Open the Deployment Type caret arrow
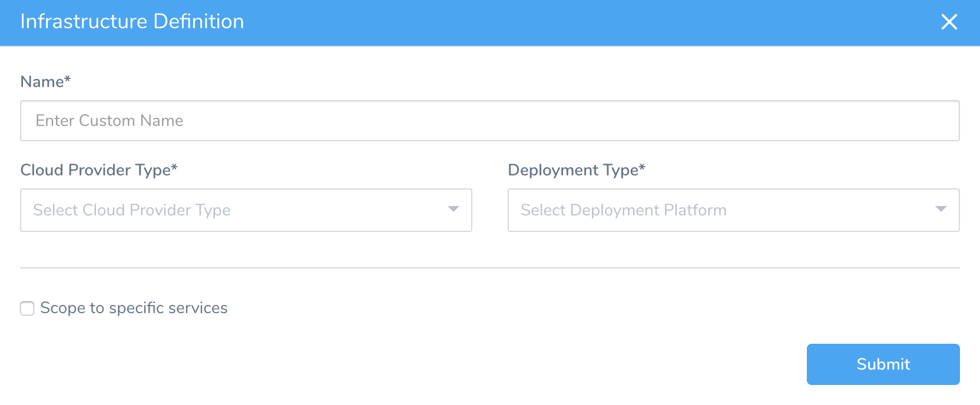This screenshot has width=980, height=405. click(x=941, y=209)
